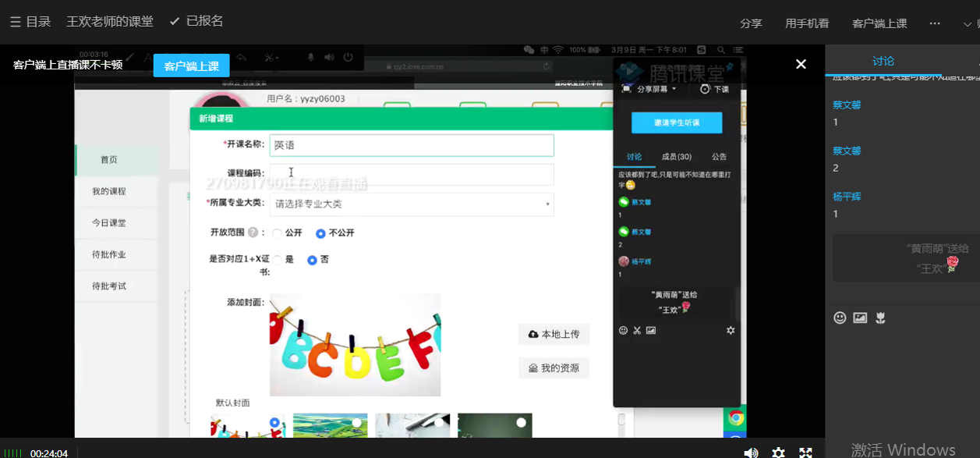
Task: Open the player settings gear
Action: click(778, 453)
